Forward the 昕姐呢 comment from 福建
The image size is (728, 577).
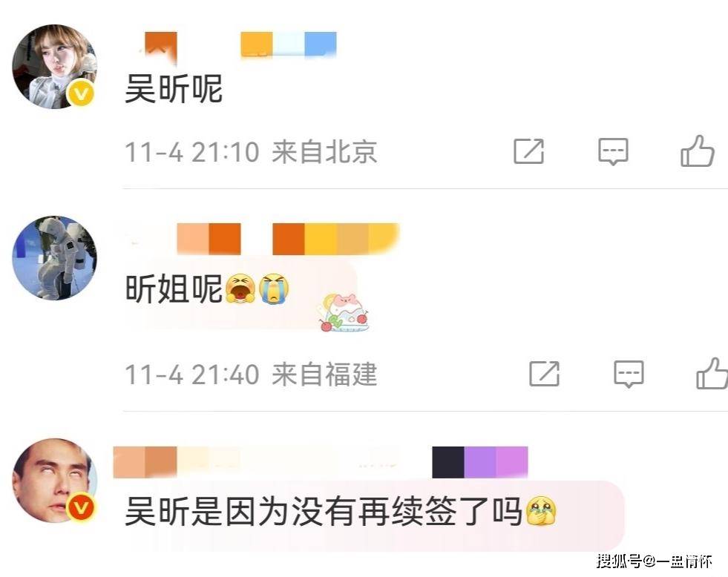point(544,373)
